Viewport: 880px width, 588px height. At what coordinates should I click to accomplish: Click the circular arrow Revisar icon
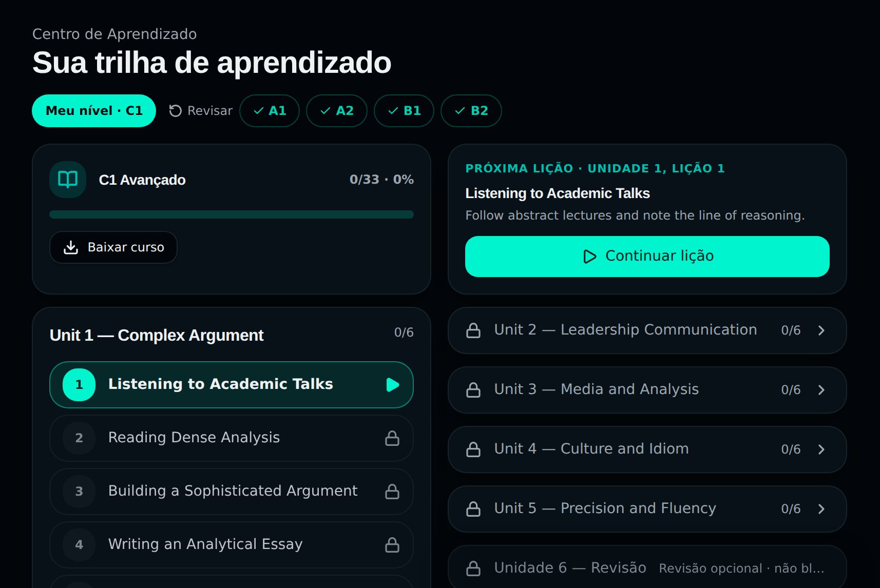[x=176, y=111]
